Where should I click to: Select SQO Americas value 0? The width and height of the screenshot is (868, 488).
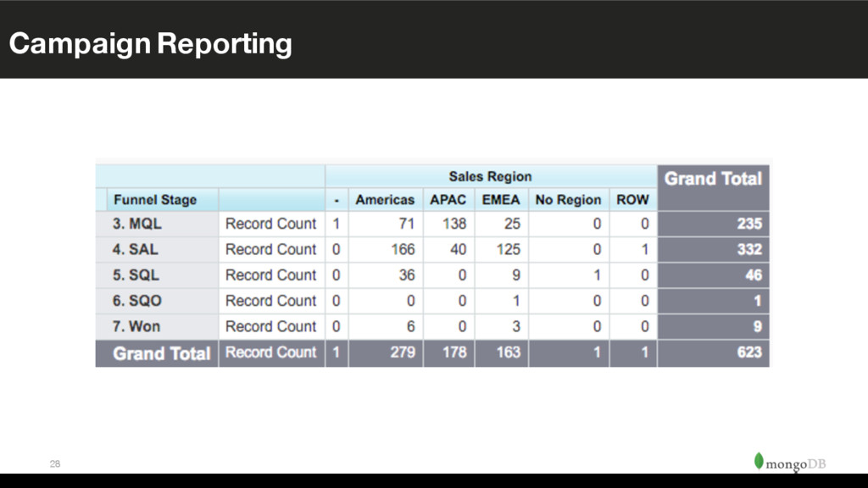coord(411,301)
